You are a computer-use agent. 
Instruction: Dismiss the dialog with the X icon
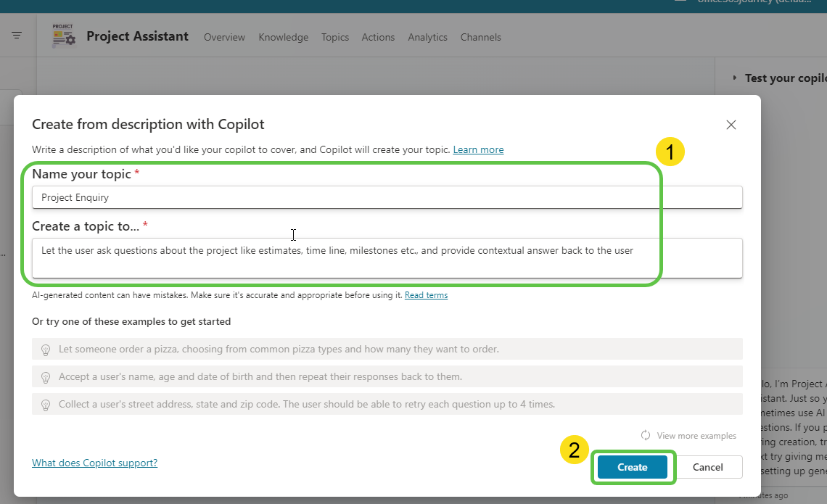coord(731,124)
